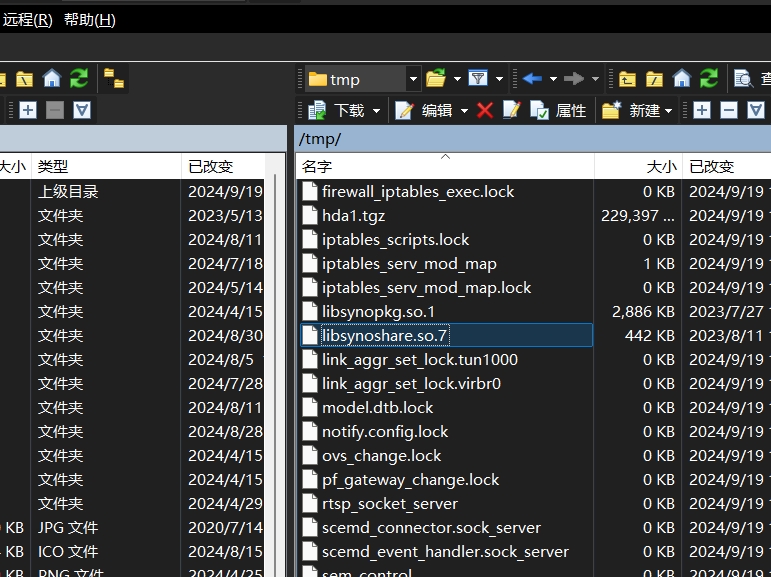Refresh the remote /tmp/ directory
Image resolution: width=771 pixels, height=577 pixels.
coord(709,79)
